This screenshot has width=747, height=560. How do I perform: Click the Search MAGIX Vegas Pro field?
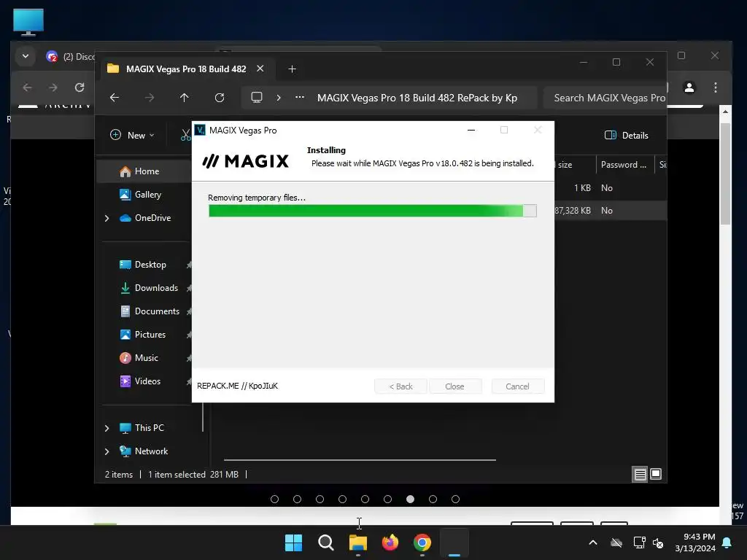[x=605, y=98]
